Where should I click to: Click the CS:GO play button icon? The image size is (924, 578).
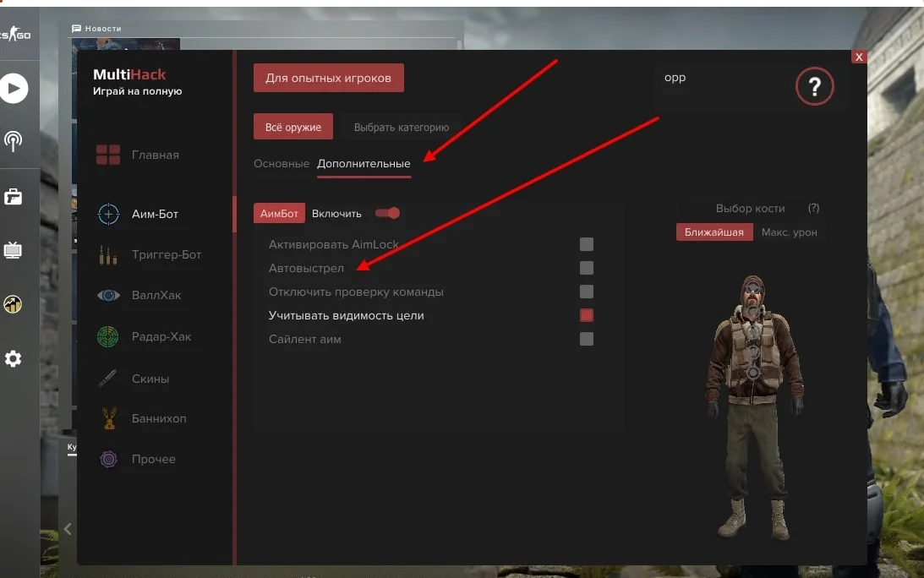coord(14,88)
